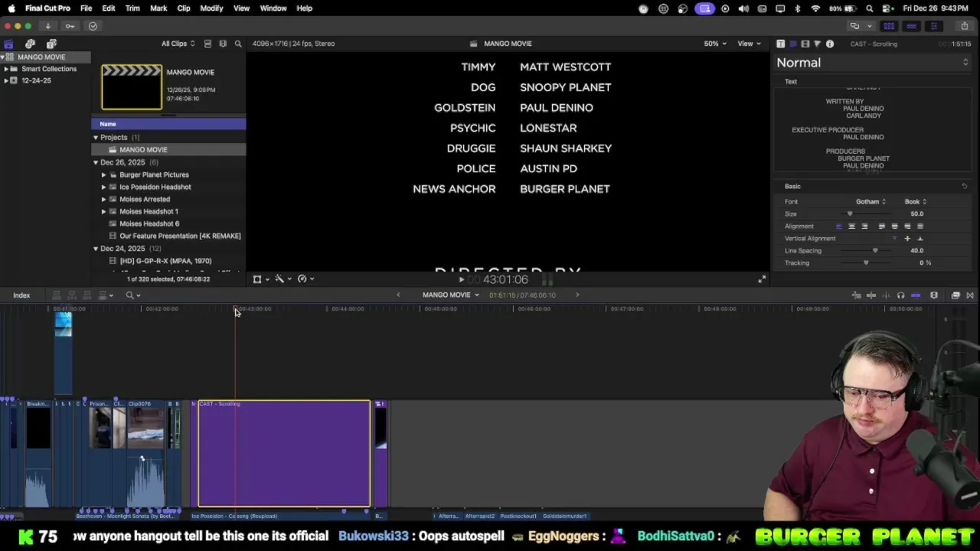Toggle solo headphones button

point(900,295)
